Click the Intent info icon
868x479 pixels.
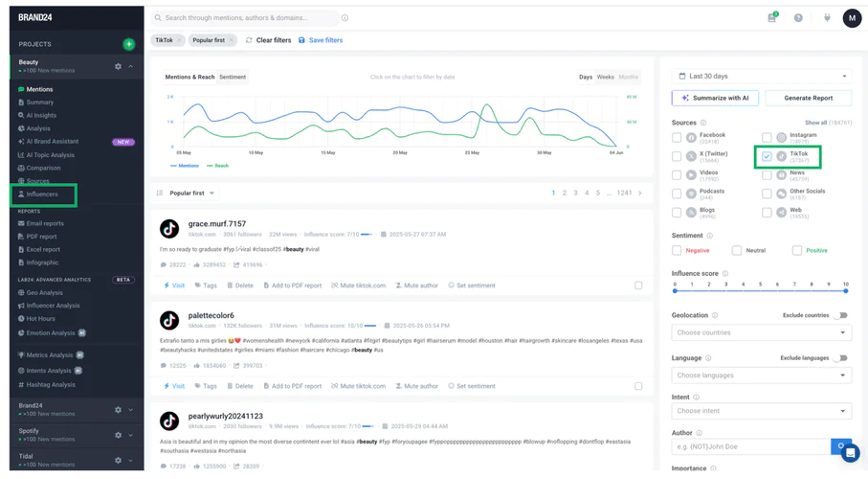[x=696, y=398]
